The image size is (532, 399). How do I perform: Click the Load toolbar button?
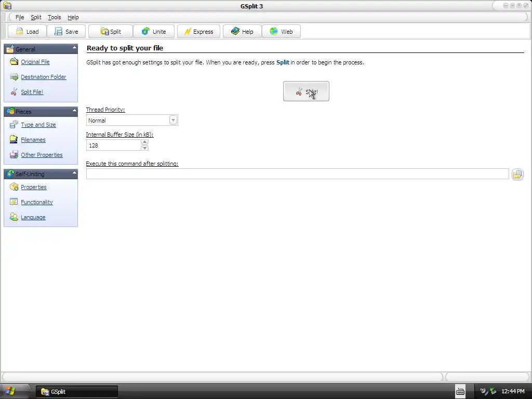[27, 32]
